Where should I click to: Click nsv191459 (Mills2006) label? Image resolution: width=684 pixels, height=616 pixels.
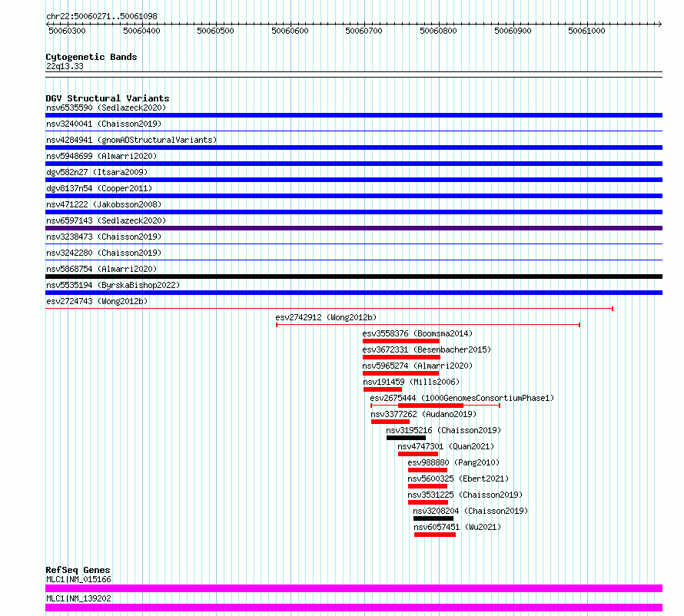click(x=411, y=382)
